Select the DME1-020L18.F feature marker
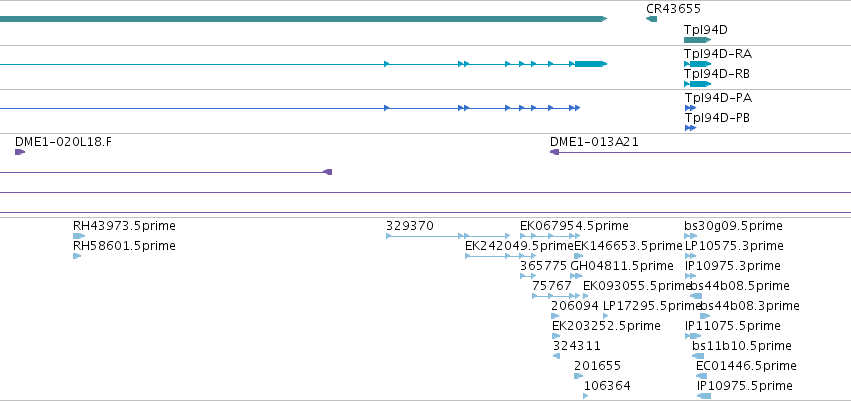The height and width of the screenshot is (401, 851). click(x=20, y=152)
